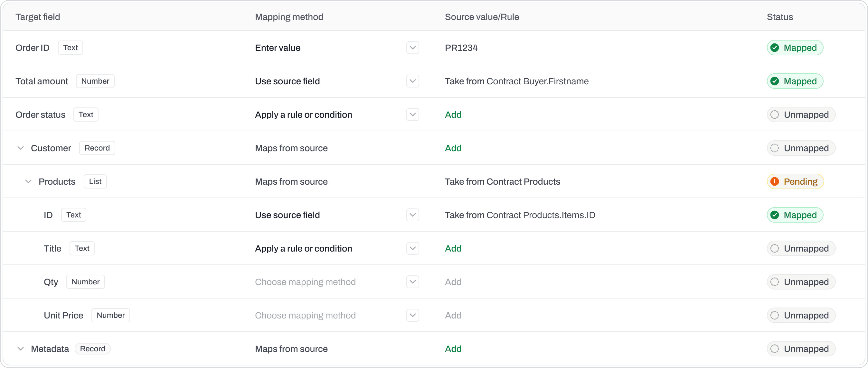Collapse the Products list row
The width and height of the screenshot is (868, 368).
coord(28,181)
